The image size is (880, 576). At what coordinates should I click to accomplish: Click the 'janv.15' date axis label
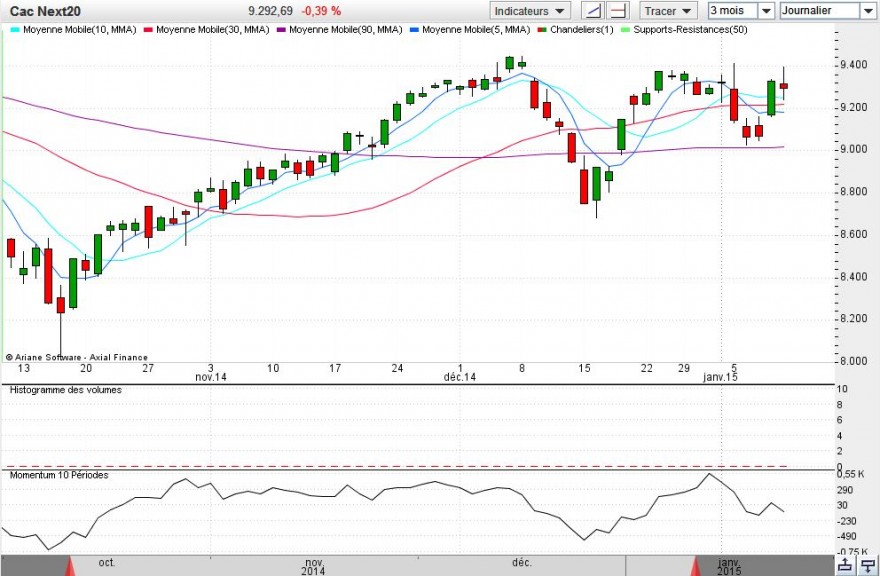pyautogui.click(x=721, y=378)
